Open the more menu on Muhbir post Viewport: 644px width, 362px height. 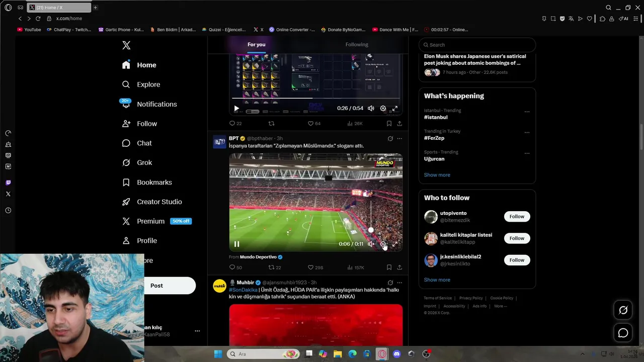click(399, 283)
